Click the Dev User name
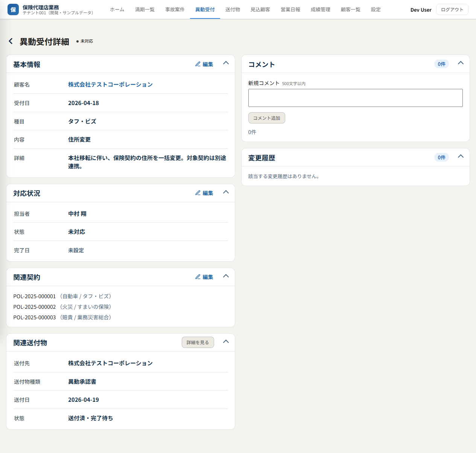The width and height of the screenshot is (476, 453). (421, 10)
